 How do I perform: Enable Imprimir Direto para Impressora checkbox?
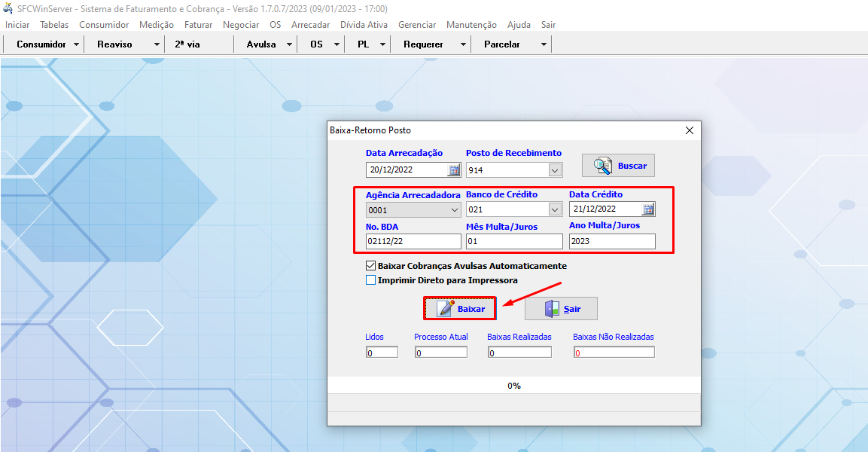(370, 280)
